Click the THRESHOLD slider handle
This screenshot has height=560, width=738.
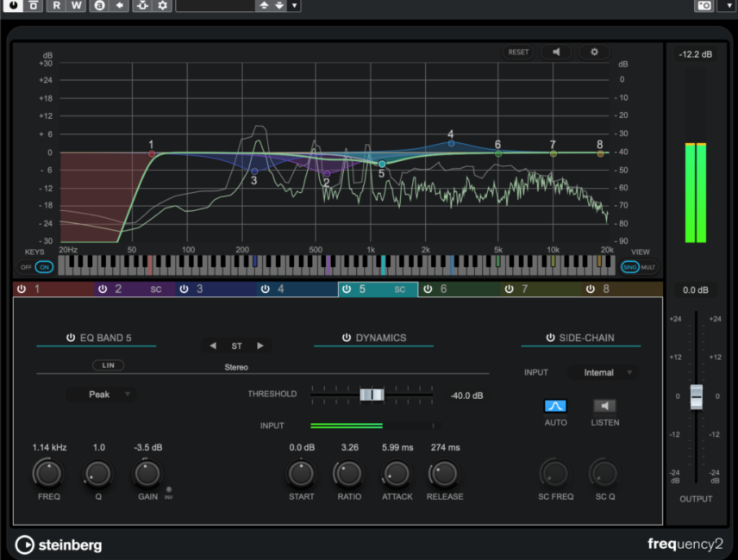[372, 395]
